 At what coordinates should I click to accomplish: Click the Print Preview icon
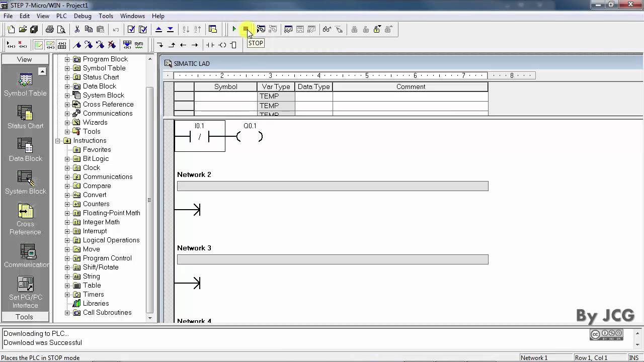coord(61,30)
